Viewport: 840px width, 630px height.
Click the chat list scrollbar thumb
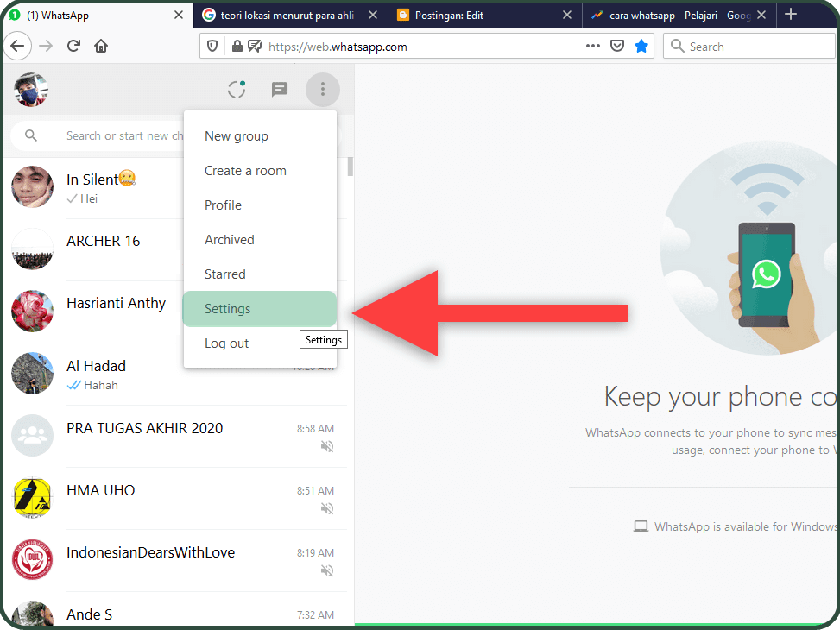click(351, 167)
